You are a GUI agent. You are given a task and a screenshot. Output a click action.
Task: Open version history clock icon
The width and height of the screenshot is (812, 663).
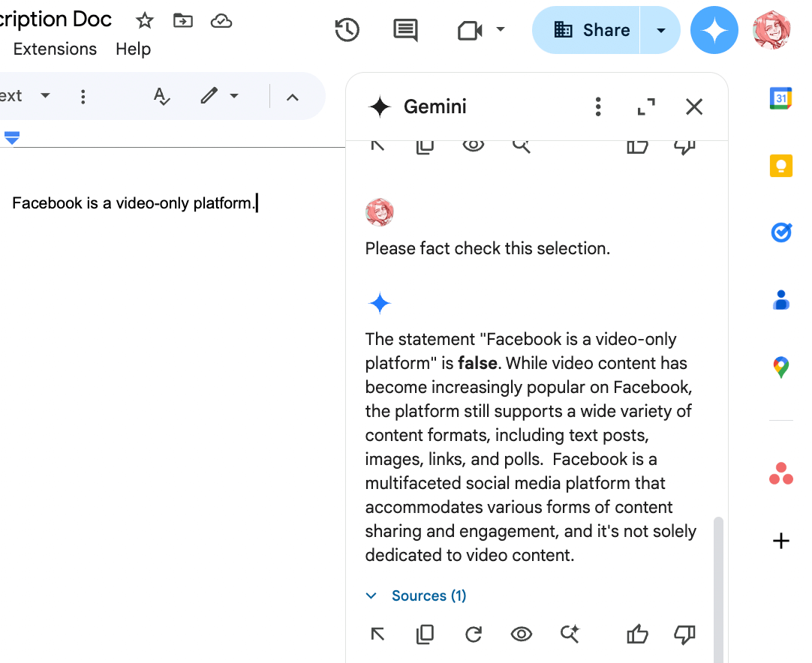(x=347, y=29)
